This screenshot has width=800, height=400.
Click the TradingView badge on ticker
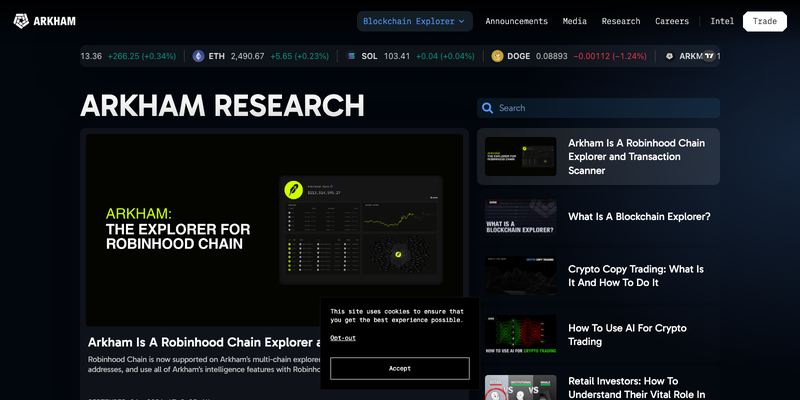(x=709, y=56)
